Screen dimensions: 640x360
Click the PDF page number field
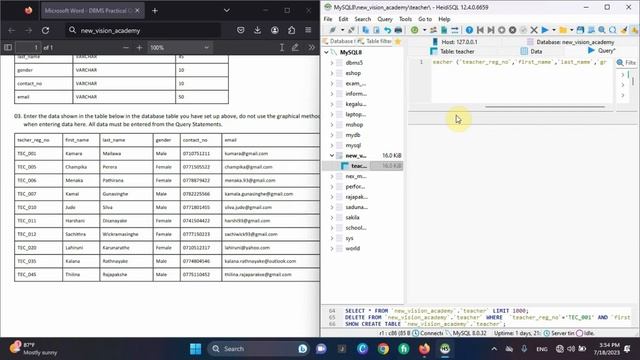28,48
